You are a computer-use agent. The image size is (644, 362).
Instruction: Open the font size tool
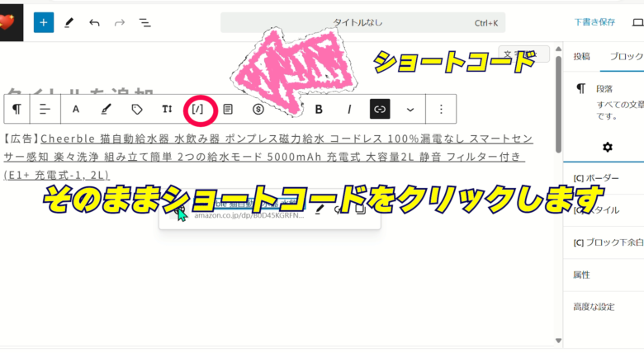[167, 109]
